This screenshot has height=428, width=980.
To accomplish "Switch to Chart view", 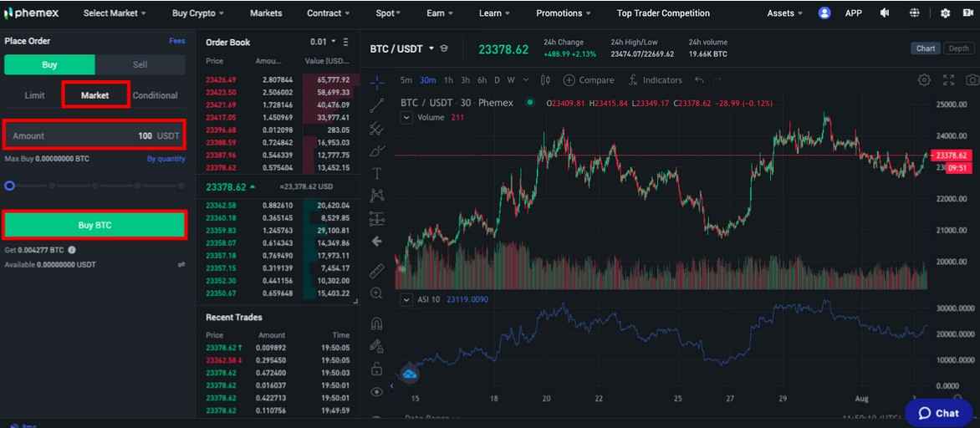I will tap(926, 48).
